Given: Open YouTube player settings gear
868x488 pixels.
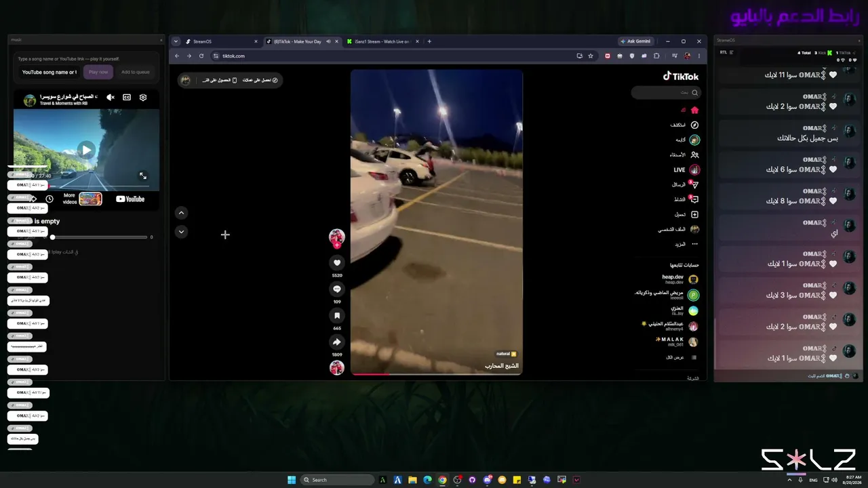Looking at the screenshot, I should (x=143, y=98).
